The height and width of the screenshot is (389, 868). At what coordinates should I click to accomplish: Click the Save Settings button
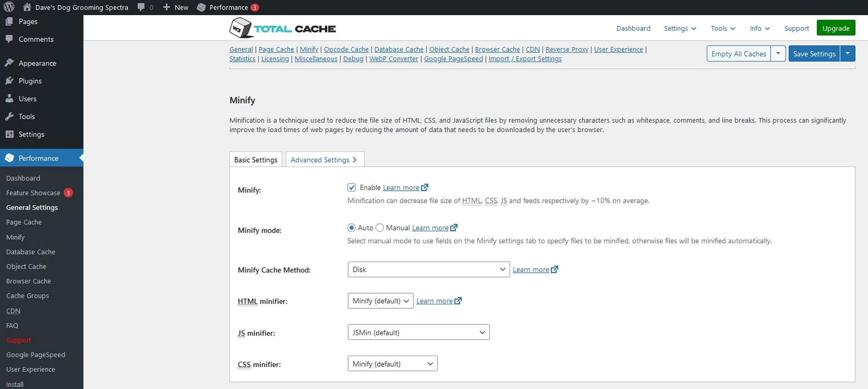814,53
